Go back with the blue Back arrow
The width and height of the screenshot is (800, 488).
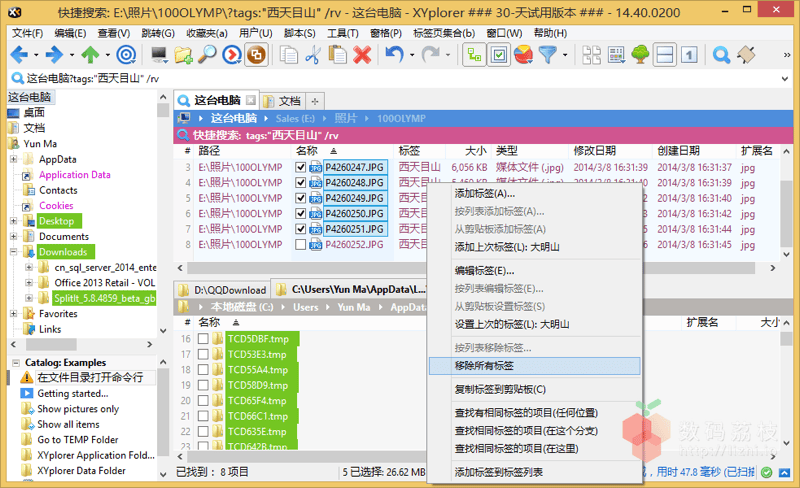click(19, 55)
